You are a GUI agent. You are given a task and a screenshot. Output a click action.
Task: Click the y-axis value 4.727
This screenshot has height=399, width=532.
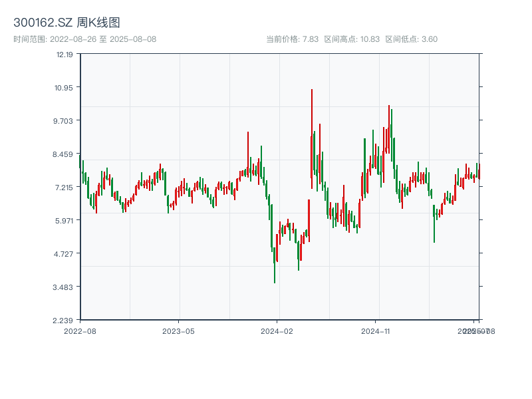[x=63, y=254]
